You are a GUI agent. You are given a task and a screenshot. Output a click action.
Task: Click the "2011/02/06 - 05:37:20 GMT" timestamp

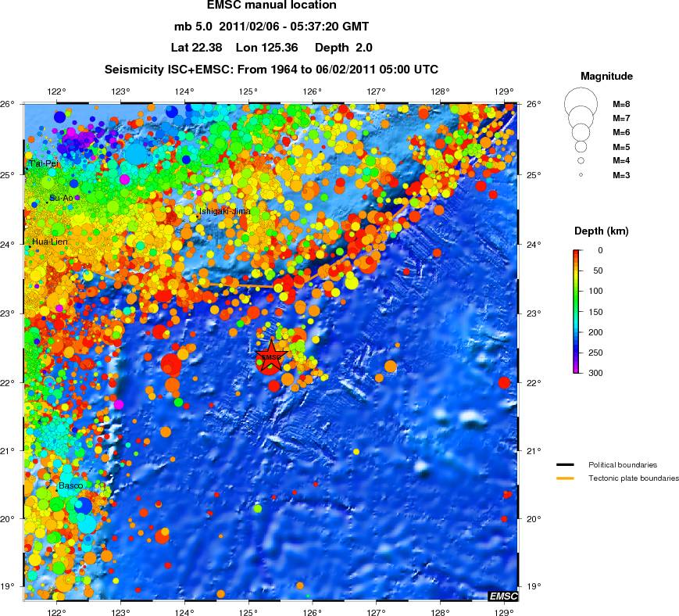point(294,27)
